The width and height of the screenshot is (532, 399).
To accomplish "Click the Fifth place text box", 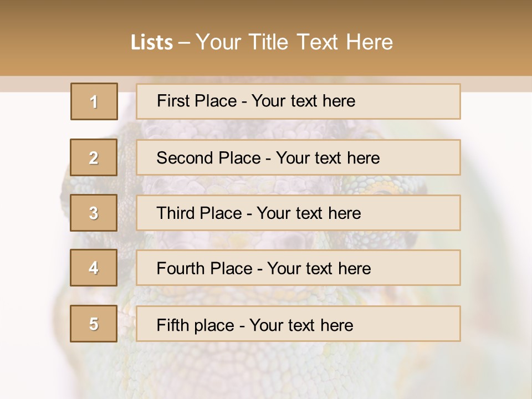I will coord(298,324).
